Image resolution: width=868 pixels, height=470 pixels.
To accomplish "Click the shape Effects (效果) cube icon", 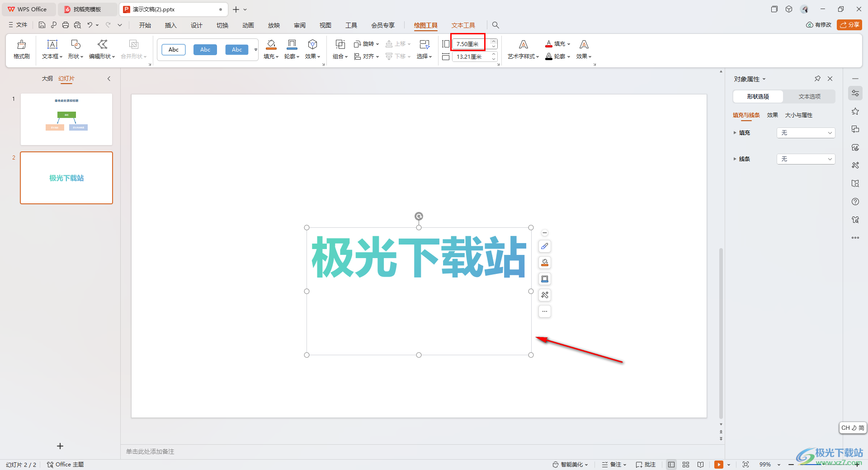I will click(312, 44).
